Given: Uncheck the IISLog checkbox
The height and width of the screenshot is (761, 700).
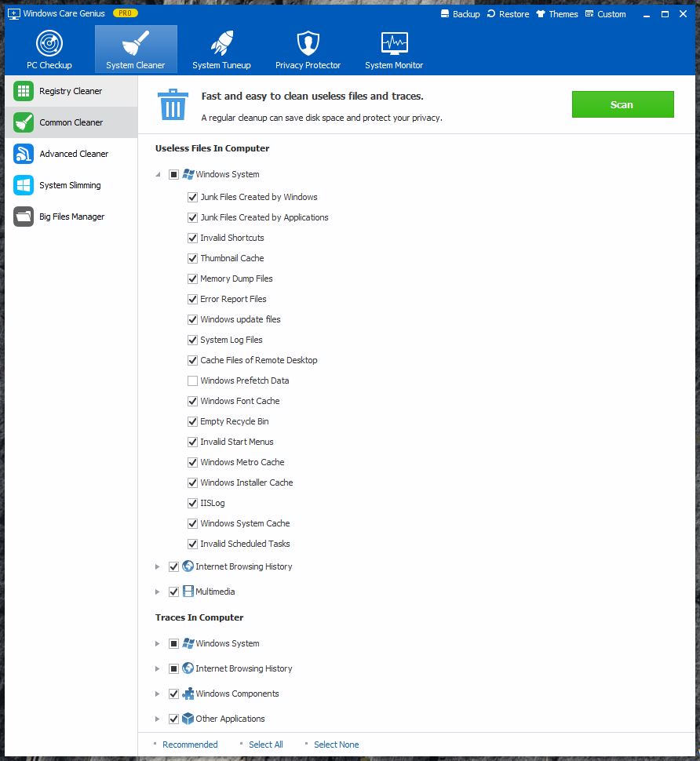Looking at the screenshot, I should pyautogui.click(x=193, y=503).
